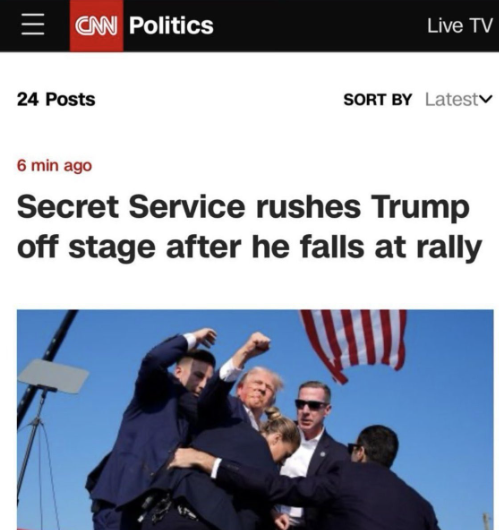
Task: Click "falls at rally" headline text
Action: click(x=391, y=247)
